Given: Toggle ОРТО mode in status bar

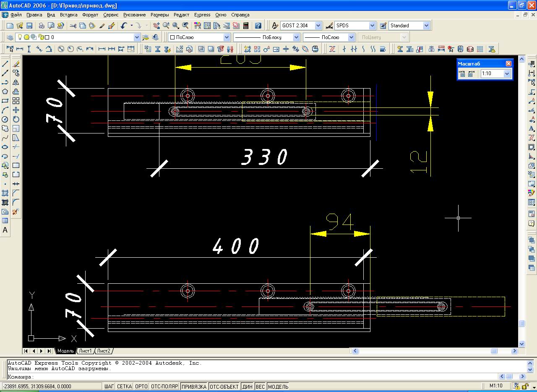Looking at the screenshot, I should click(x=141, y=386).
